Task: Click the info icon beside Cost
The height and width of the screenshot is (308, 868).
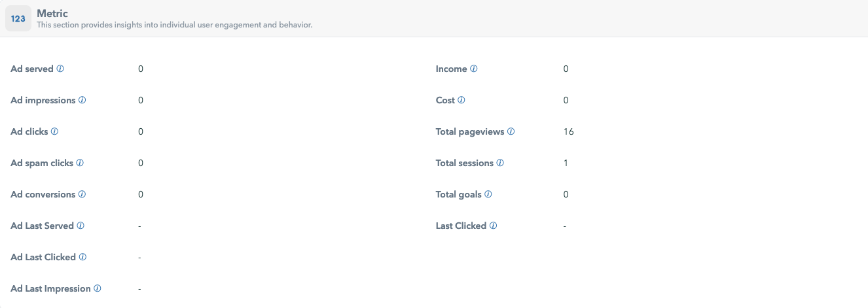Action: coord(461,100)
